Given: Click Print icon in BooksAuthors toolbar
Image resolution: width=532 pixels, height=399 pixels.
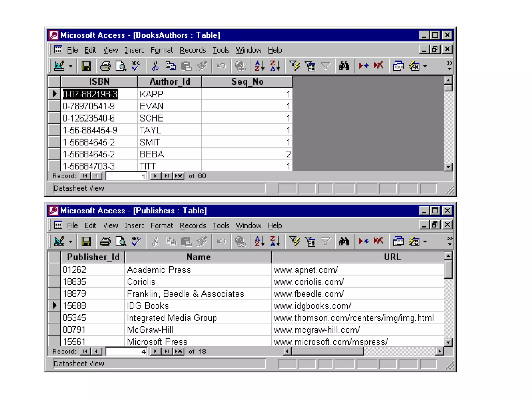Looking at the screenshot, I should pyautogui.click(x=105, y=66).
